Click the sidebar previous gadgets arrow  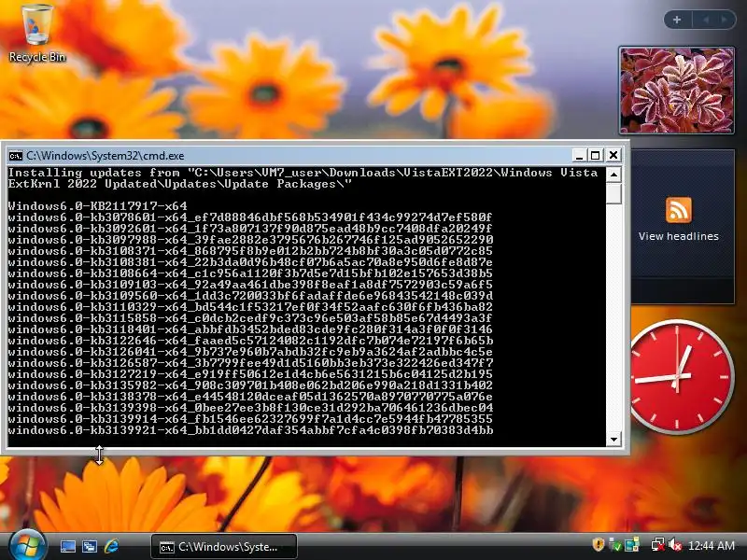pyautogui.click(x=706, y=20)
